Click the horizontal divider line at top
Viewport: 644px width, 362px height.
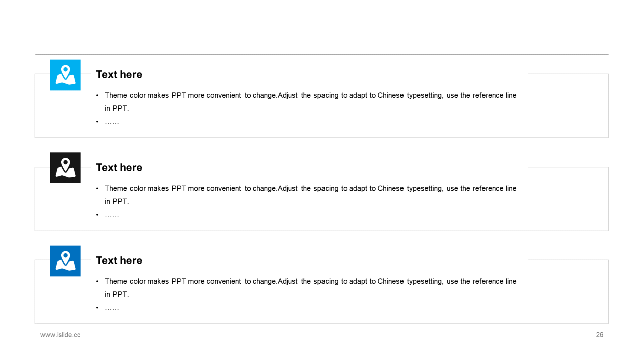(322, 54)
